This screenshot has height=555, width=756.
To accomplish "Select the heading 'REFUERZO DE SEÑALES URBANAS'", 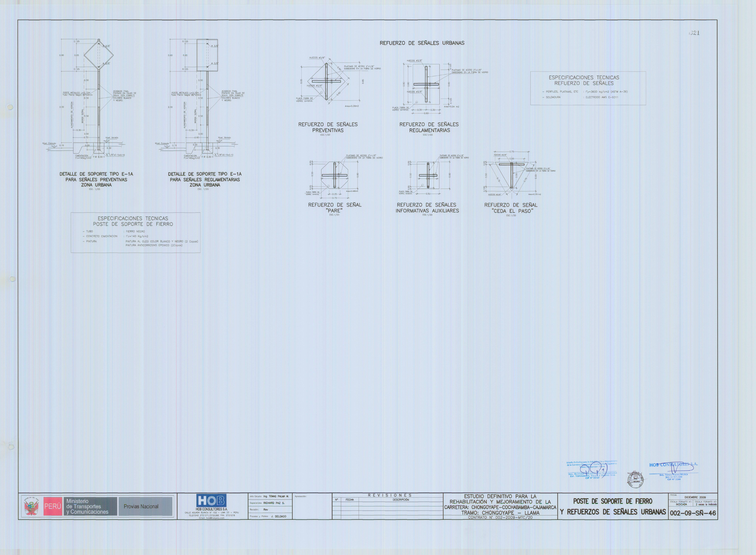I will 422,43.
